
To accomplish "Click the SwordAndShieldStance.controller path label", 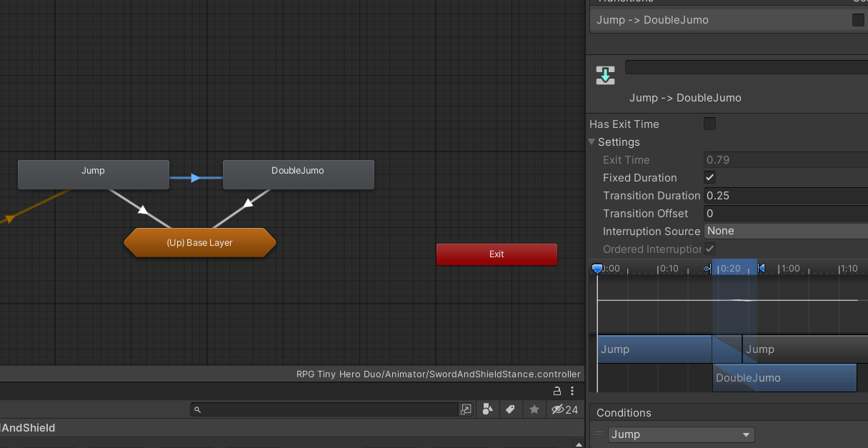I will point(439,374).
